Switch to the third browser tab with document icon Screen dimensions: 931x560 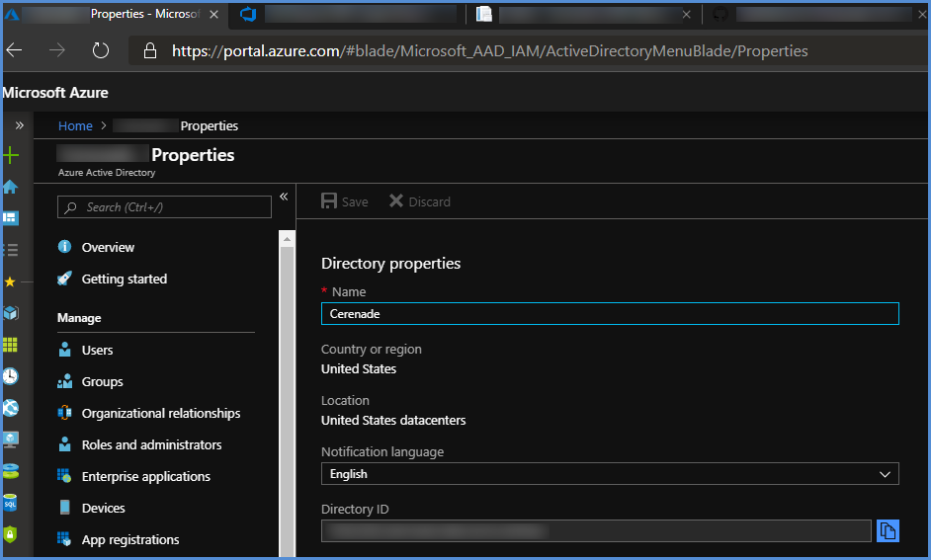point(585,14)
